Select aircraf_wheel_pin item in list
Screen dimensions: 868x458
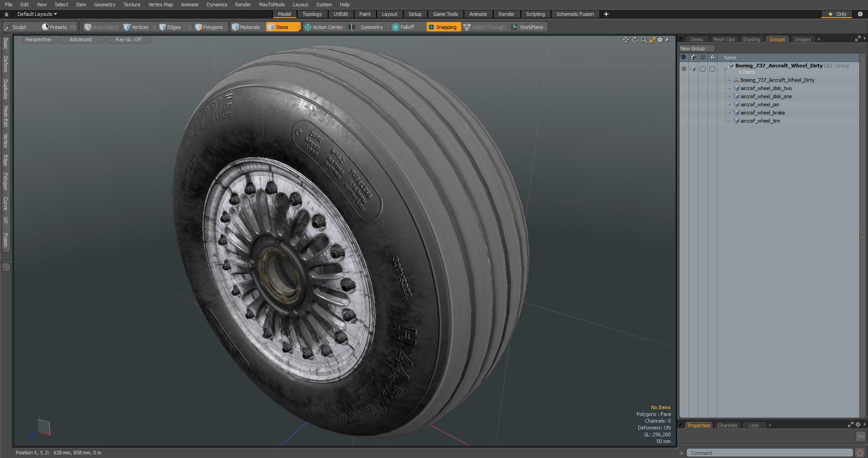(x=759, y=105)
